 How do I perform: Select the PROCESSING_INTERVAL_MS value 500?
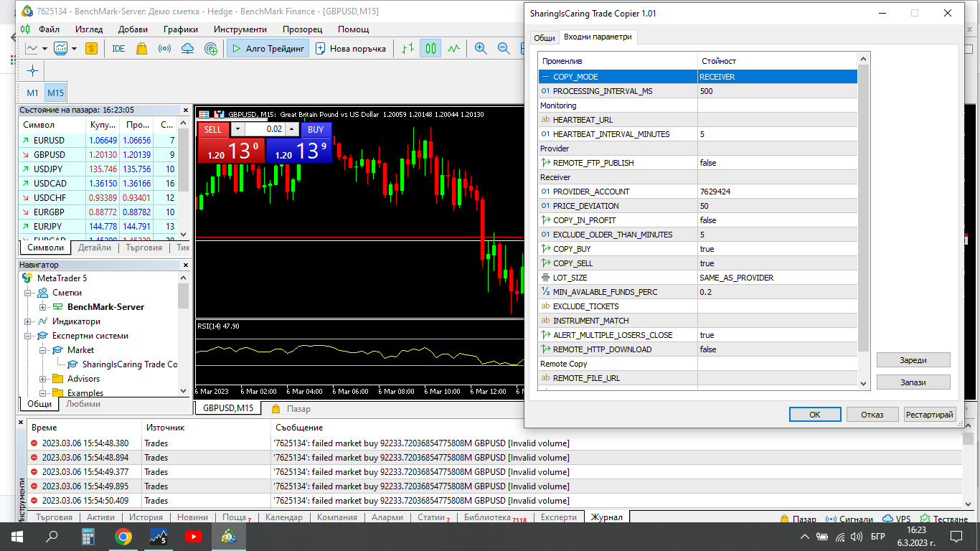pyautogui.click(x=777, y=91)
